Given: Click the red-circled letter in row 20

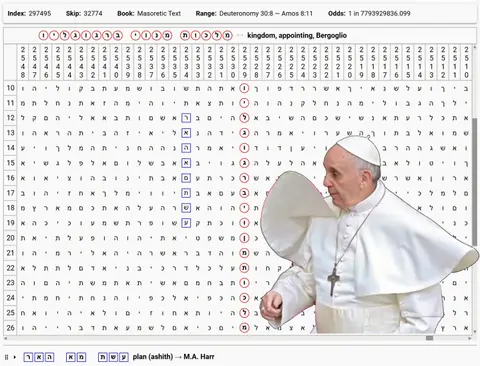Looking at the screenshot, I should tap(244, 238).
